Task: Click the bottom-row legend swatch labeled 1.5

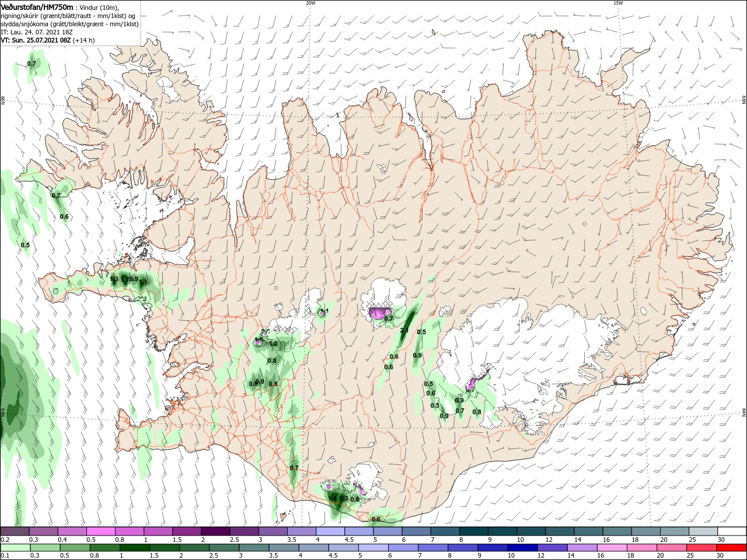Action: [x=164, y=548]
